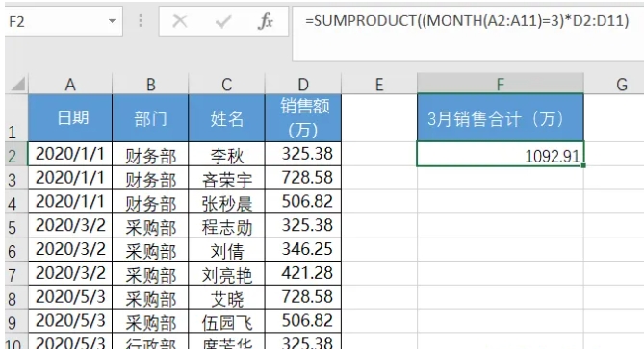Image resolution: width=644 pixels, height=349 pixels.
Task: Select 采购部 cell in 程志勋 row
Action: pos(150,226)
